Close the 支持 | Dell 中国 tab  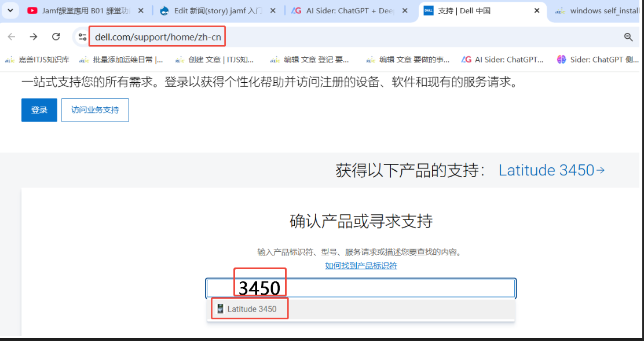pyautogui.click(x=536, y=11)
